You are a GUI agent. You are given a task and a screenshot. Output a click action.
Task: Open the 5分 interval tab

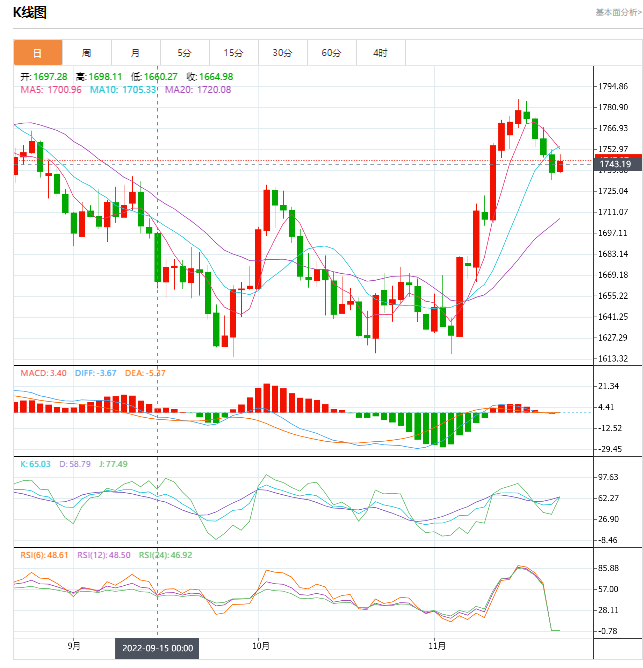click(x=185, y=53)
